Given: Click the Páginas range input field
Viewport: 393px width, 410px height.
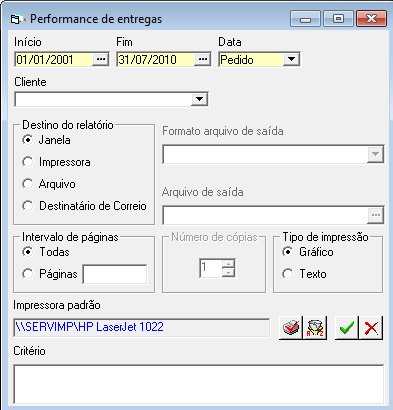Looking at the screenshot, I should pyautogui.click(x=115, y=274).
